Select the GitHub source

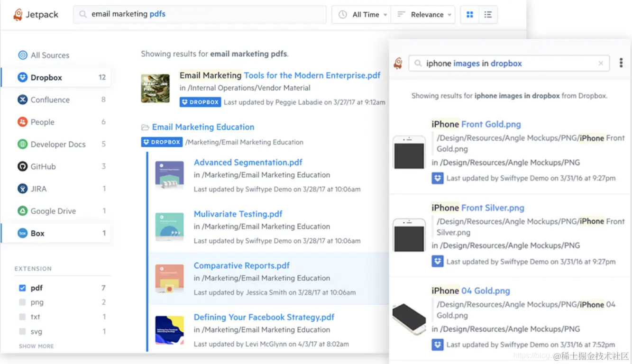[x=43, y=166]
